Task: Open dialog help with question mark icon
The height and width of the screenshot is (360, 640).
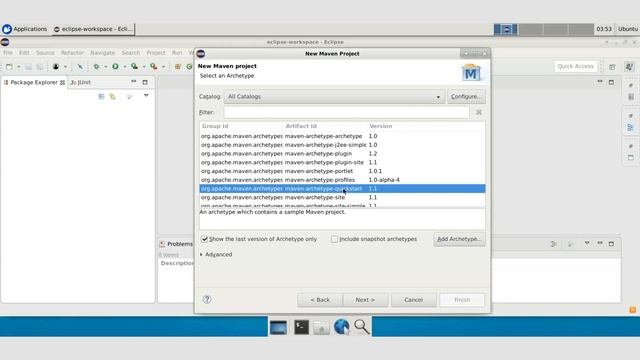Action: pos(207,299)
